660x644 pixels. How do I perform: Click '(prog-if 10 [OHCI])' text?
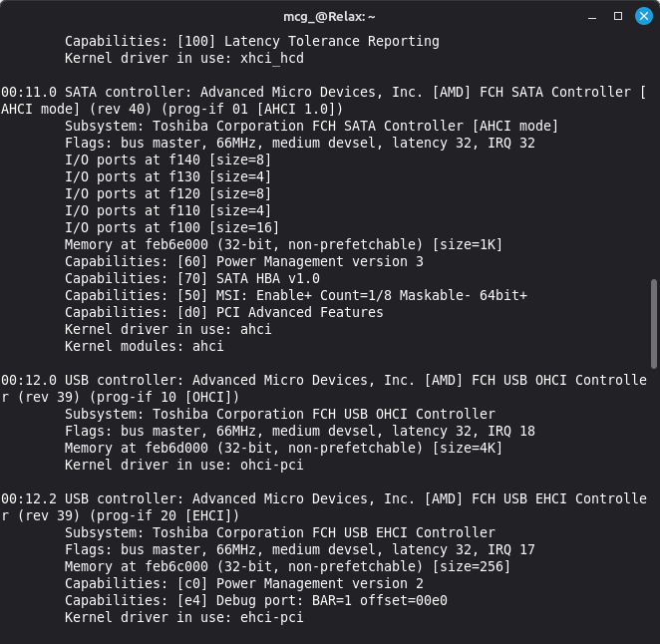tap(165, 397)
